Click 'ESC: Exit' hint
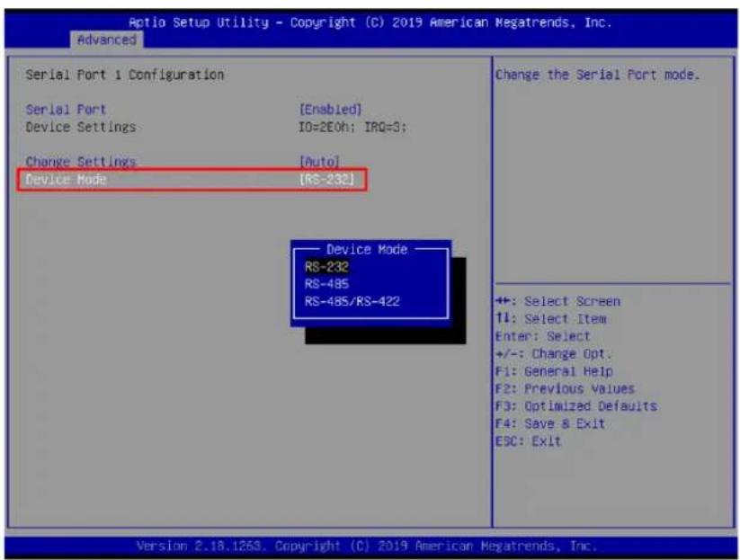 [x=528, y=441]
